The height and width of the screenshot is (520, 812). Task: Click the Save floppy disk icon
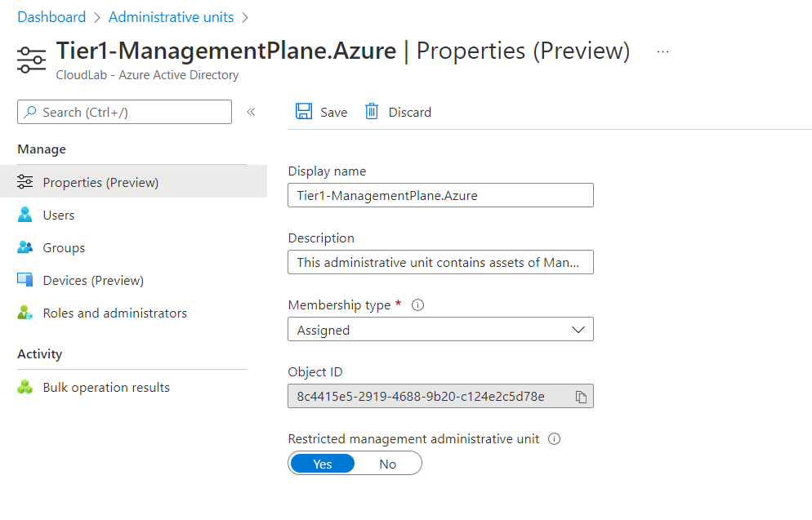(x=304, y=111)
